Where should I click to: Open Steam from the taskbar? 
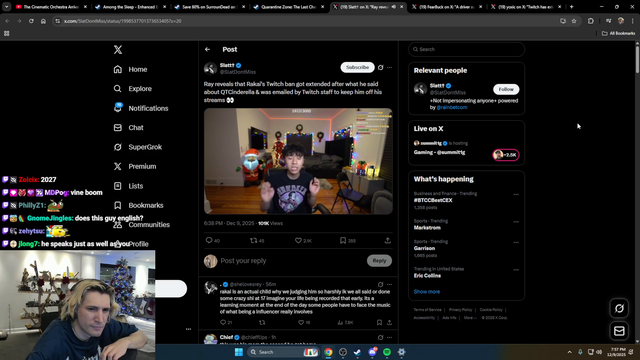click(357, 352)
